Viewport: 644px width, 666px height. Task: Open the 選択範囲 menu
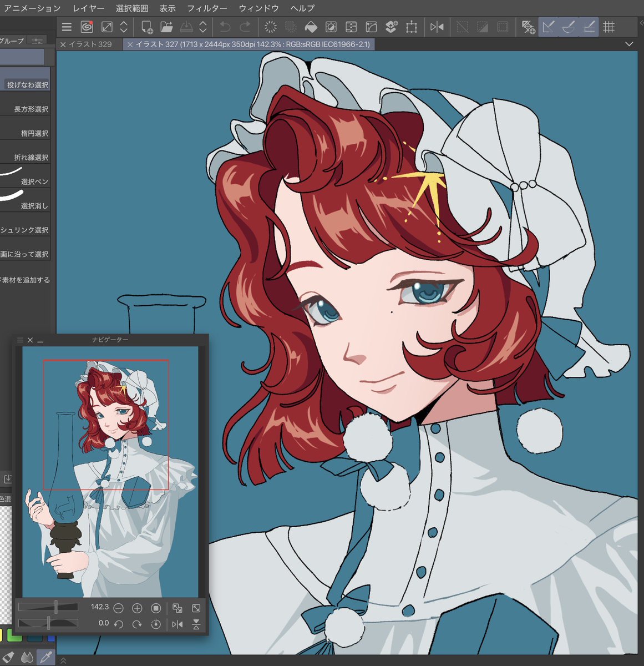[132, 8]
